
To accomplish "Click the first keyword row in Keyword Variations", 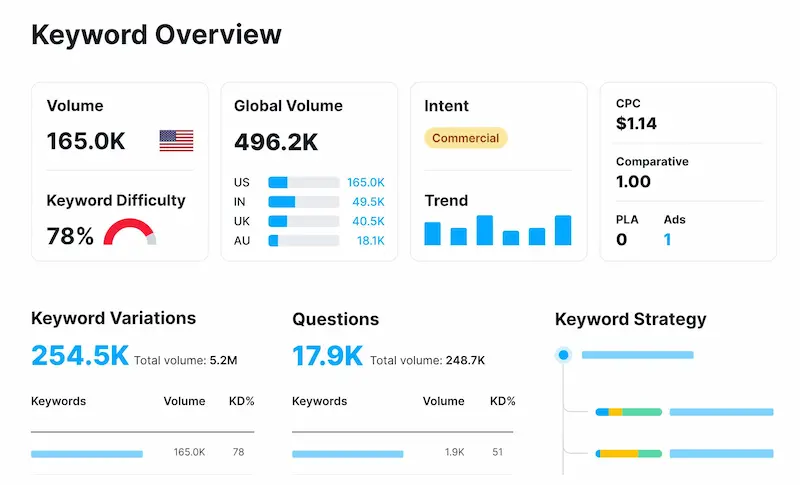I will [x=142, y=453].
